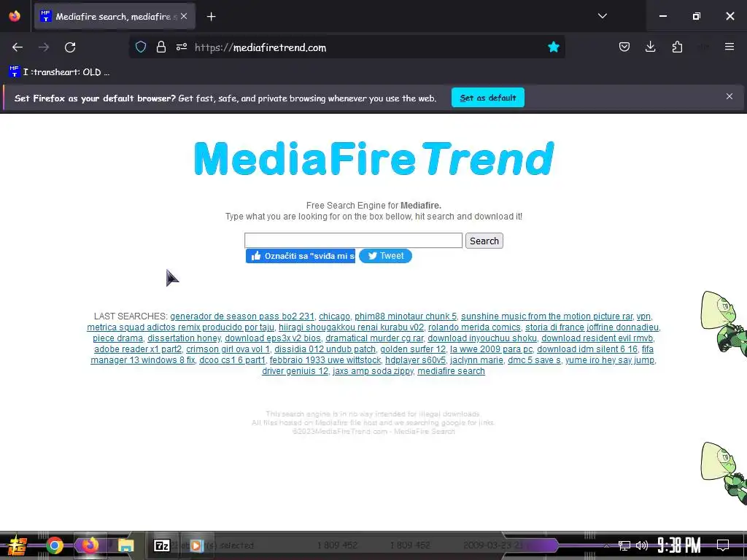
Task: Open the Start menu on taskbar
Action: coord(18,545)
